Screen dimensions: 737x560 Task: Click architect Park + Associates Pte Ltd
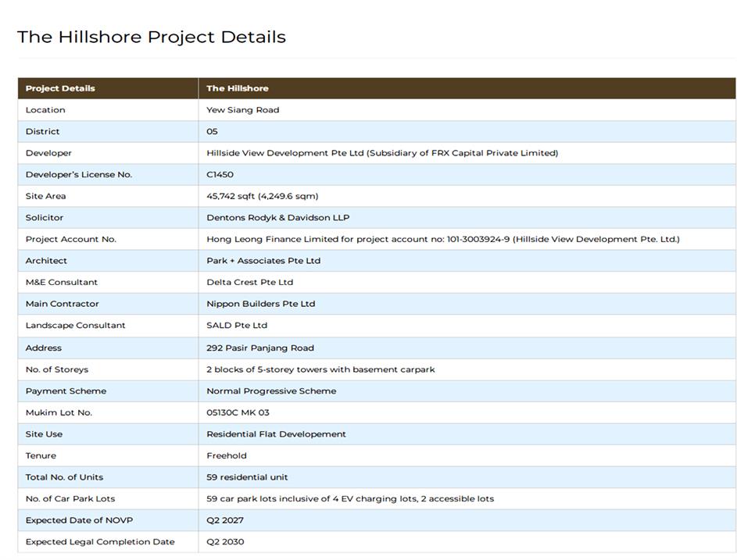coord(263,260)
